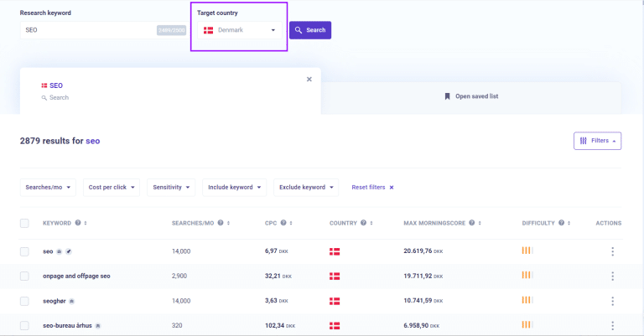Click Denmark flag in onpage and offpage seo row
Viewport: 644px width, 336px height.
335,277
